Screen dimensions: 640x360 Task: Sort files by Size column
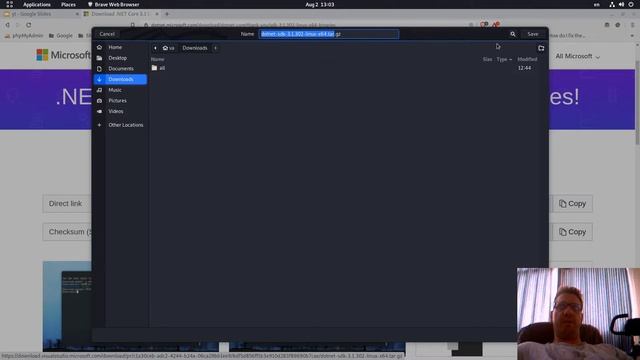point(487,59)
